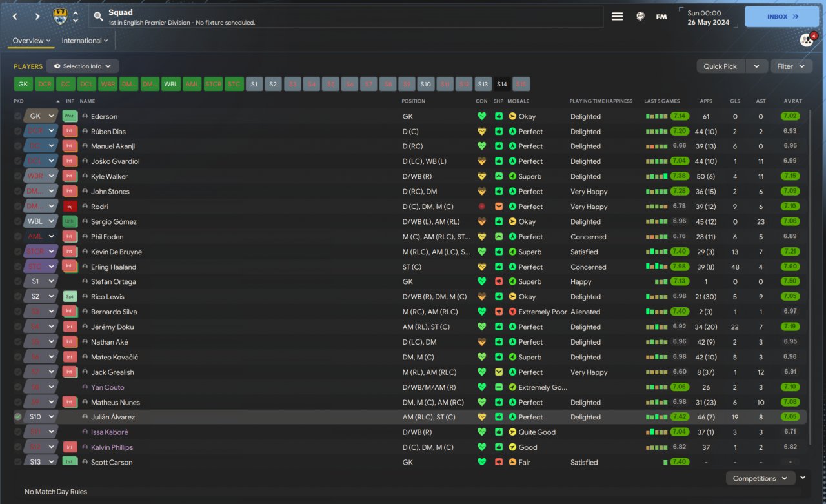Click Rodri's red Inj injury icon
826x504 pixels.
click(70, 207)
